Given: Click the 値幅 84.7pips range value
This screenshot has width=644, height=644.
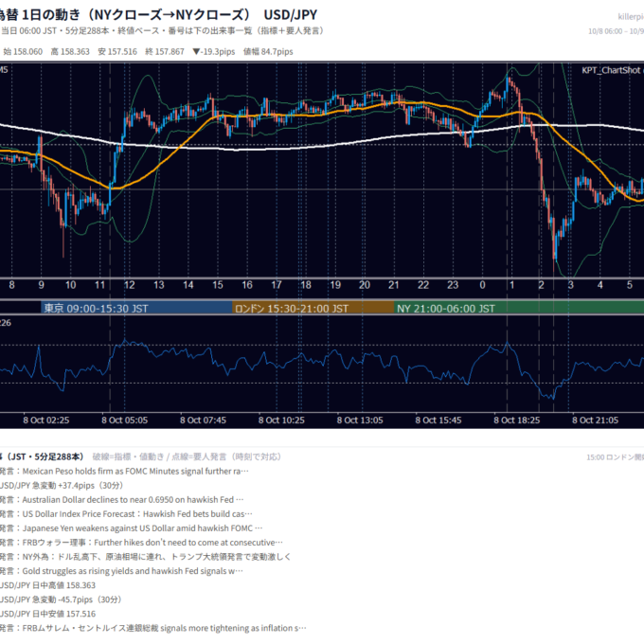Looking at the screenshot, I should pos(268,52).
